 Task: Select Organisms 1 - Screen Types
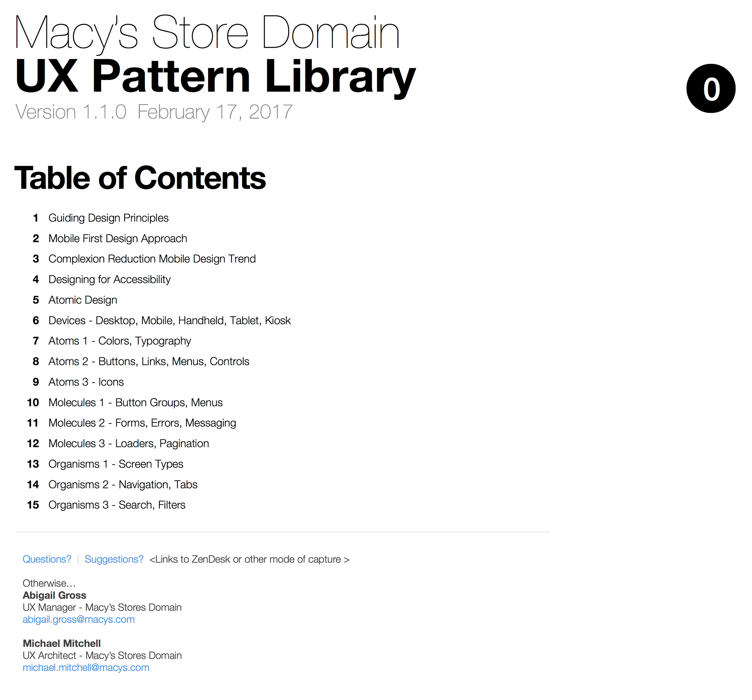pyautogui.click(x=116, y=464)
